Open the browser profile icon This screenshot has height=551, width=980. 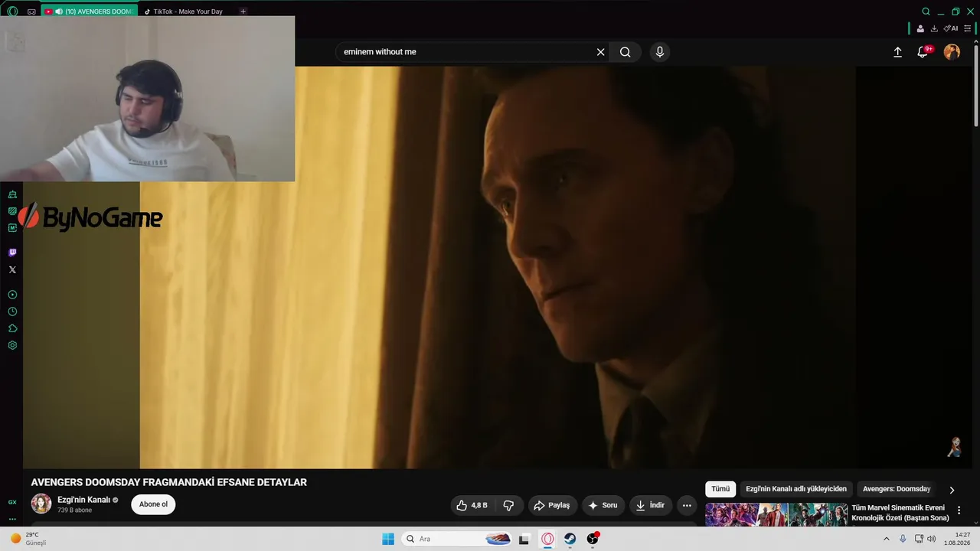(x=920, y=28)
